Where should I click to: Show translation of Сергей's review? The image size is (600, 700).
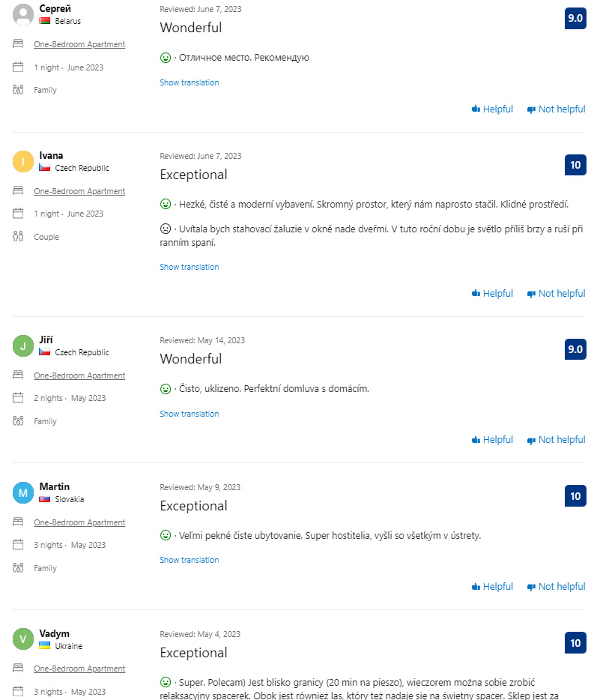(x=190, y=82)
